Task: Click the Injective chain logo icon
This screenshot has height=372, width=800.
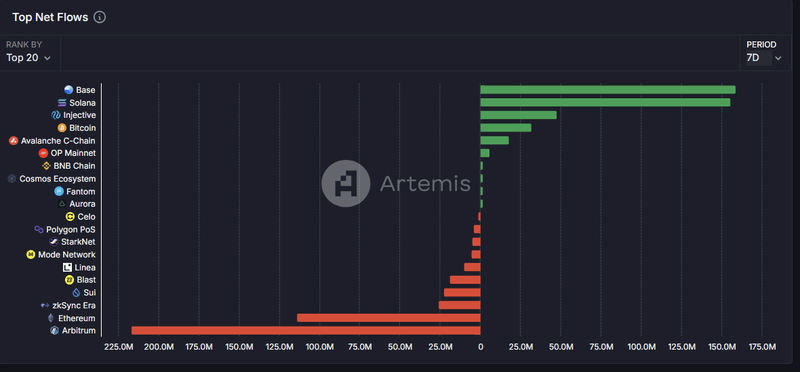Action: click(56, 115)
